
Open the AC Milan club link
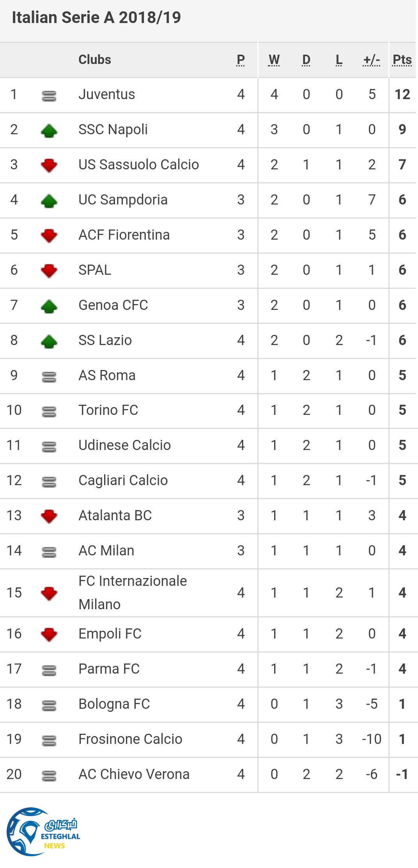tap(106, 550)
